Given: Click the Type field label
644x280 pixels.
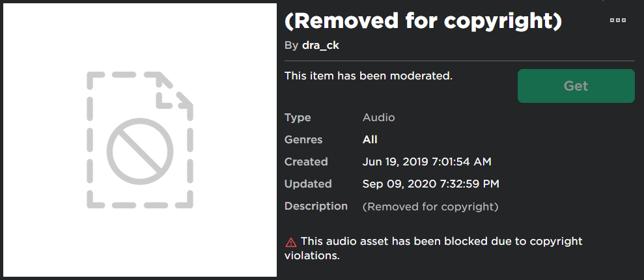Looking at the screenshot, I should (298, 118).
